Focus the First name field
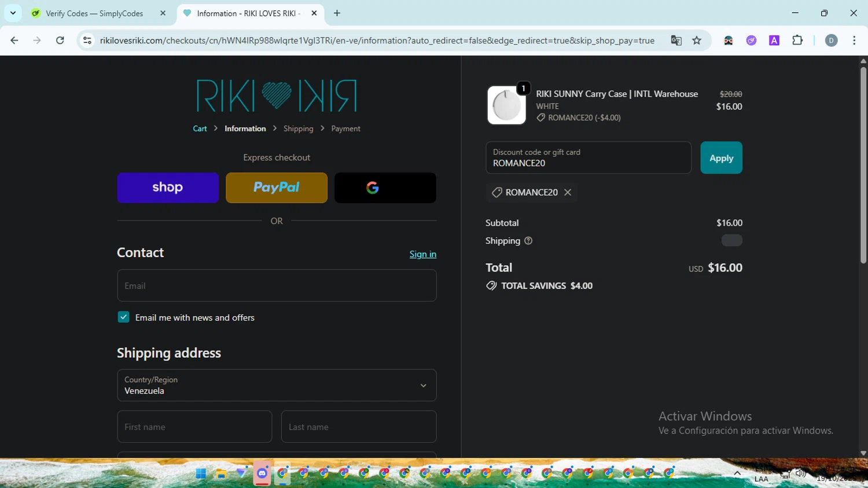This screenshot has height=488, width=868. (194, 427)
